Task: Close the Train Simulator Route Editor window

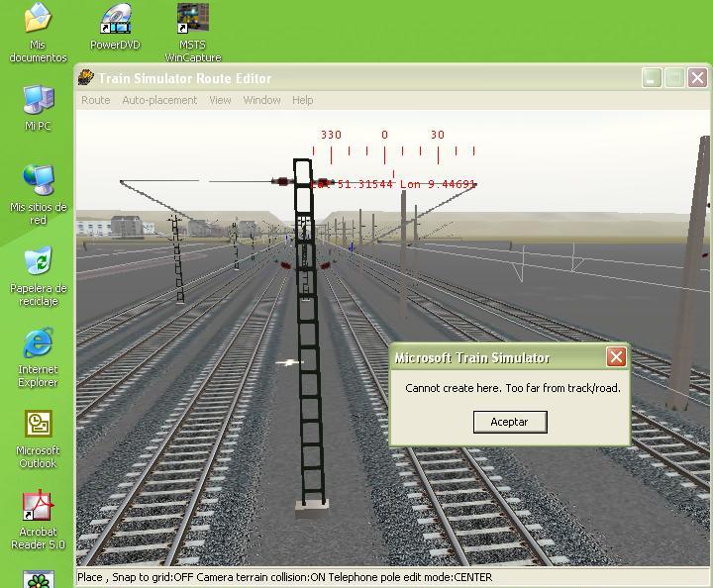Action: click(x=697, y=78)
